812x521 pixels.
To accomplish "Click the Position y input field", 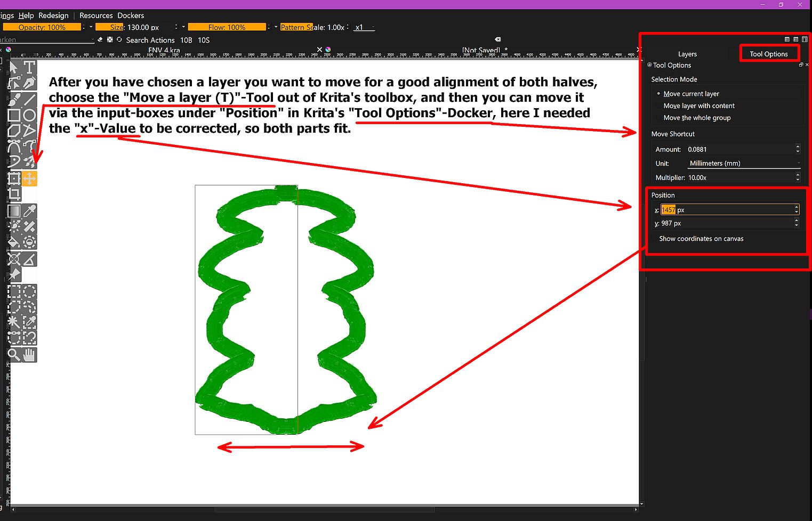I will (725, 224).
